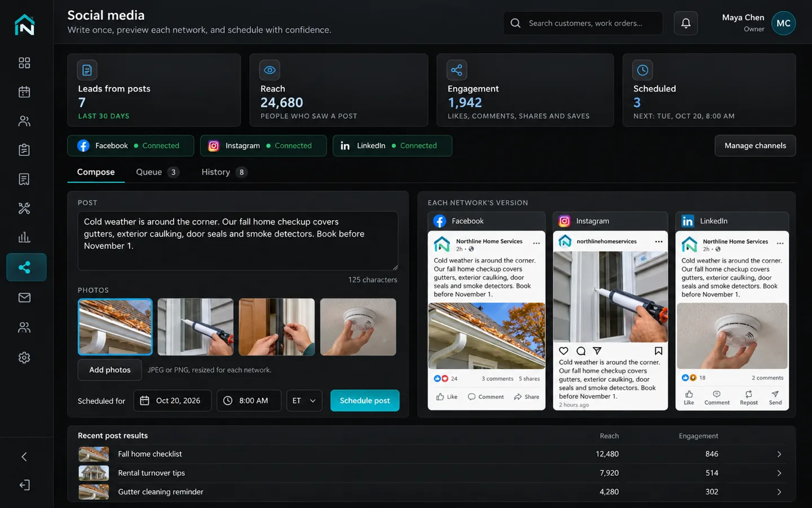Open the 8:00 AM time picker

click(249, 401)
